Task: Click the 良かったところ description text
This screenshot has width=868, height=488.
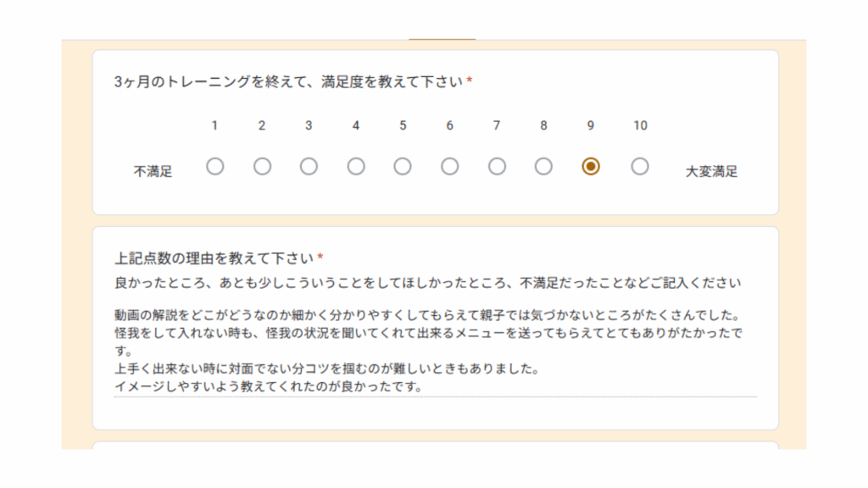Action: coord(428,282)
